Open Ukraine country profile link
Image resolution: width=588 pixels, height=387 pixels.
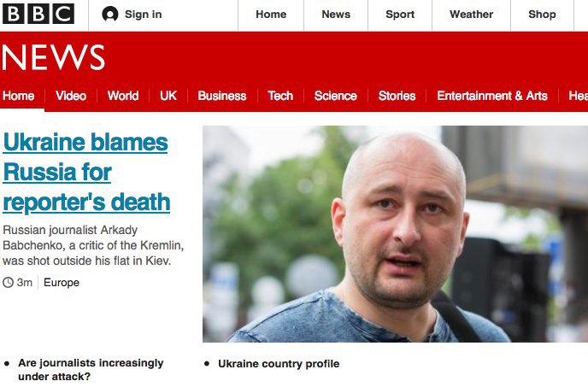click(279, 364)
